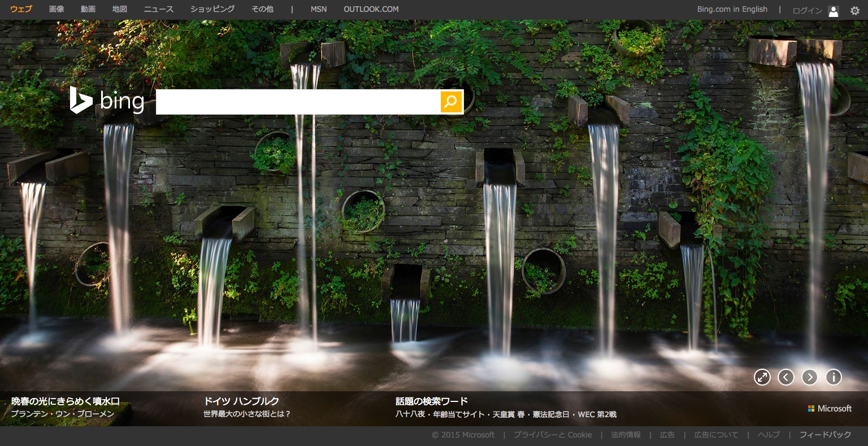Image resolution: width=868 pixels, height=446 pixels.
Task: Open the ドイツ ハンブルク headline
Action: coord(241,401)
